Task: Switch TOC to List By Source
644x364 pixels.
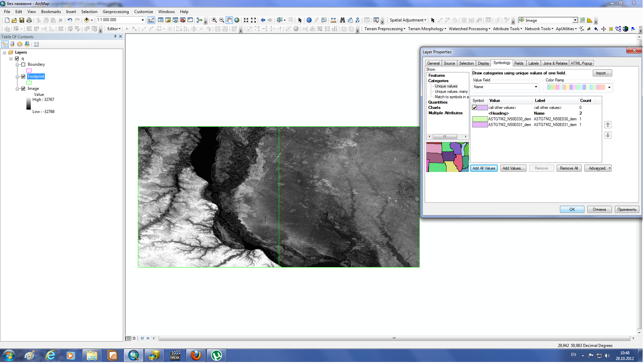Action: pyautogui.click(x=12, y=44)
